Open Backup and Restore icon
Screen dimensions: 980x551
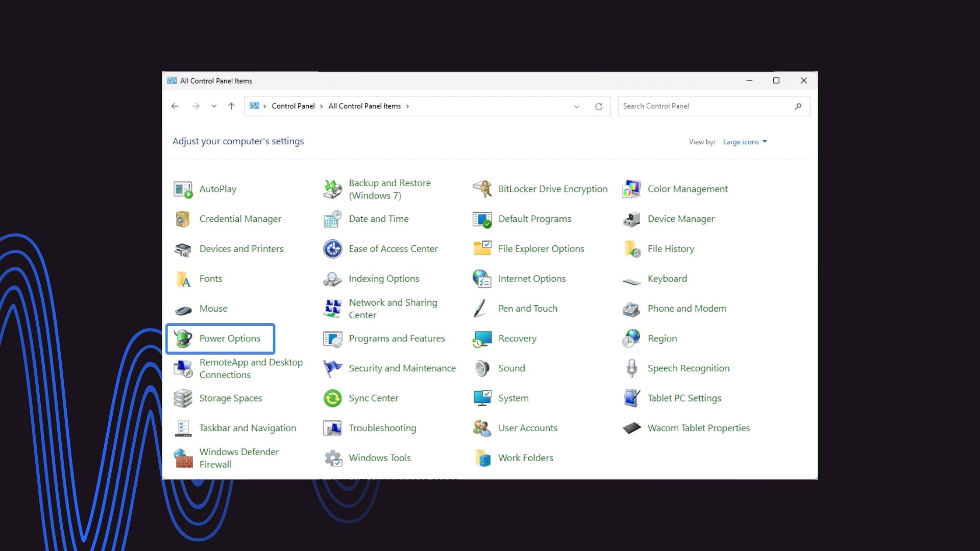tap(332, 189)
